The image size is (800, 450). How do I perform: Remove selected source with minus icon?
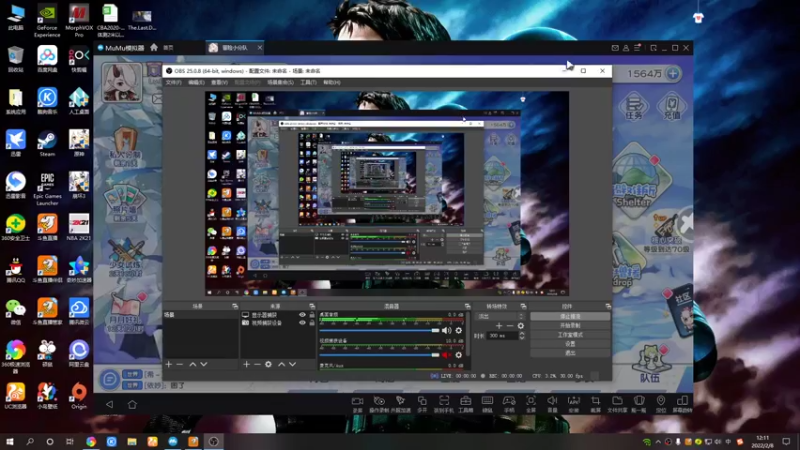257,364
